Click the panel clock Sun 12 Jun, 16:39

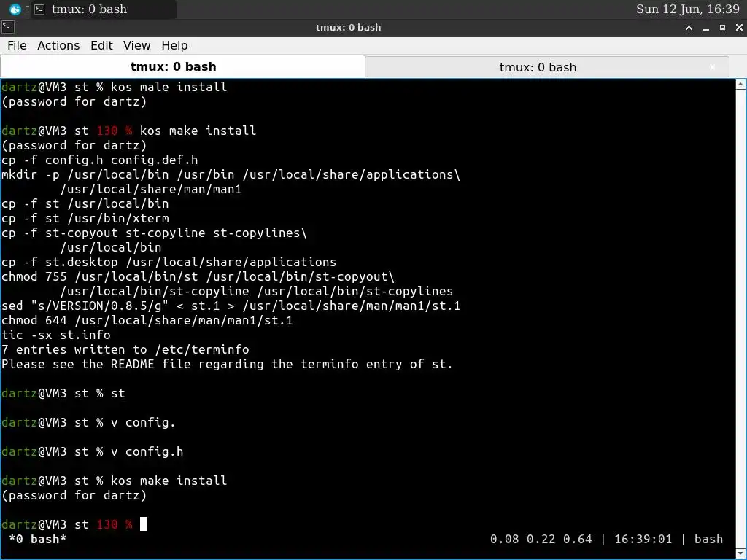pos(687,9)
